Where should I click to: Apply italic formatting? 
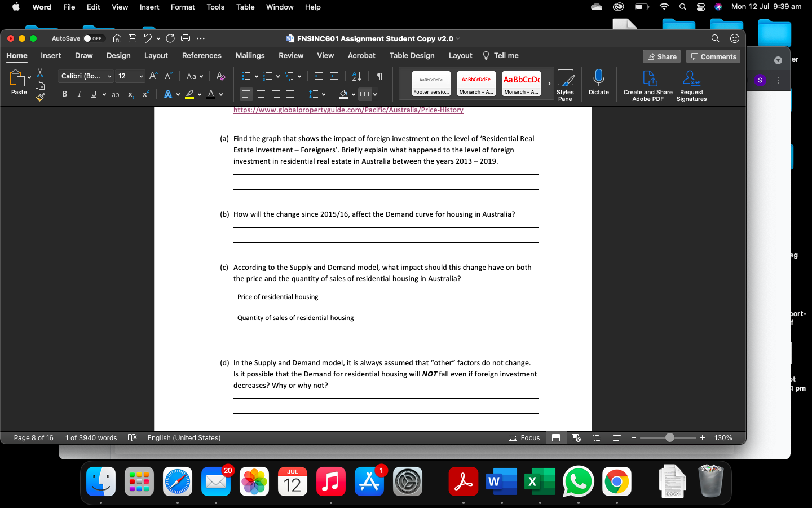[x=79, y=94]
